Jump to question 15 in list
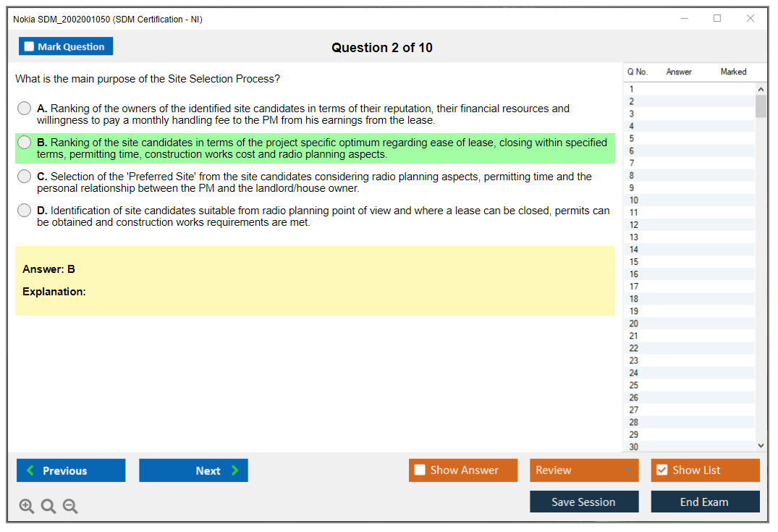This screenshot has height=532, width=778. pyautogui.click(x=634, y=262)
